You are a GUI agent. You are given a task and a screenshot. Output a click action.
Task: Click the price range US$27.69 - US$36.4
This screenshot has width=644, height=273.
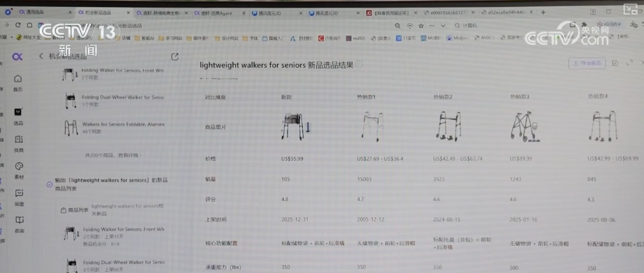tap(380, 158)
